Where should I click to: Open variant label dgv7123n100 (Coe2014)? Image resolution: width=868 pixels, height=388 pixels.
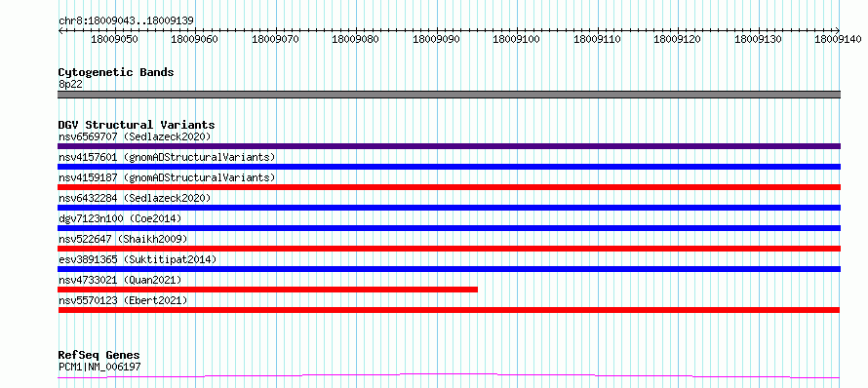pyautogui.click(x=120, y=218)
